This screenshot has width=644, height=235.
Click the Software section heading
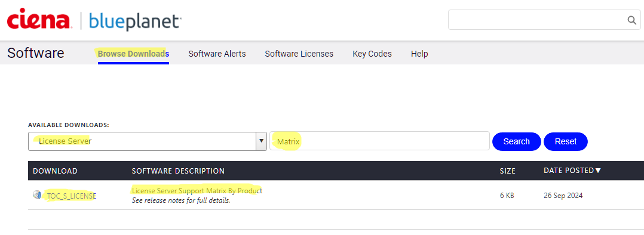point(36,53)
